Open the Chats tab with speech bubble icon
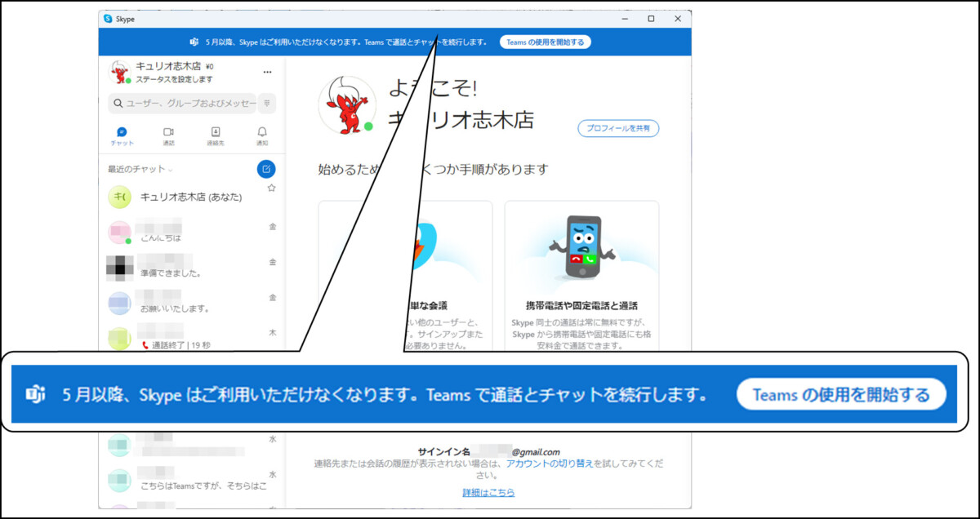 pos(122,135)
